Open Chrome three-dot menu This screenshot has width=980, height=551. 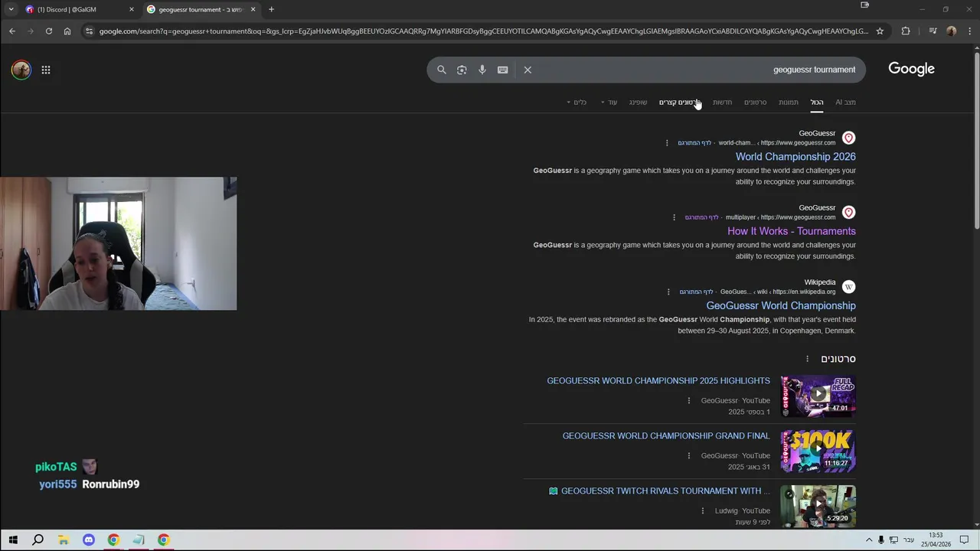pos(969,31)
